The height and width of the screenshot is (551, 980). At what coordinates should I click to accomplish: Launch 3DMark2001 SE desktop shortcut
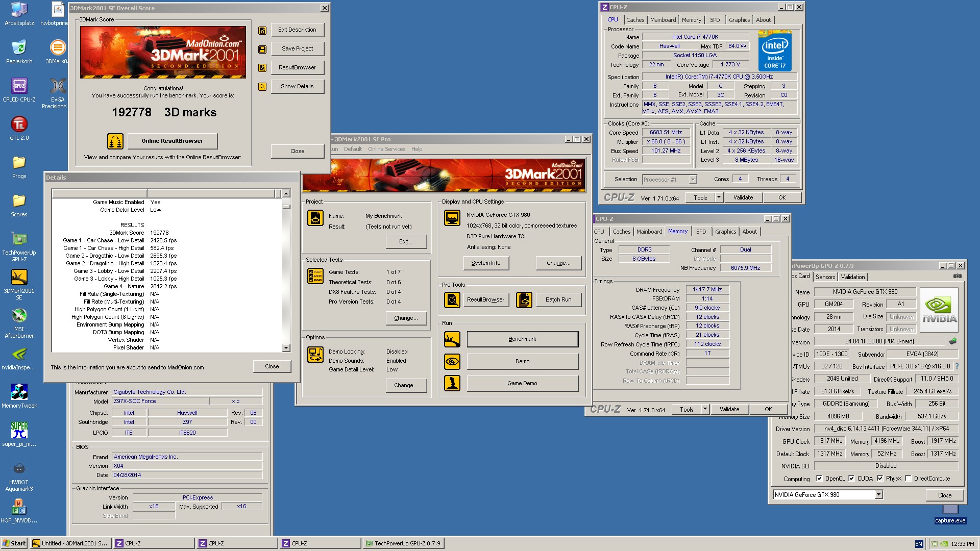[19, 285]
